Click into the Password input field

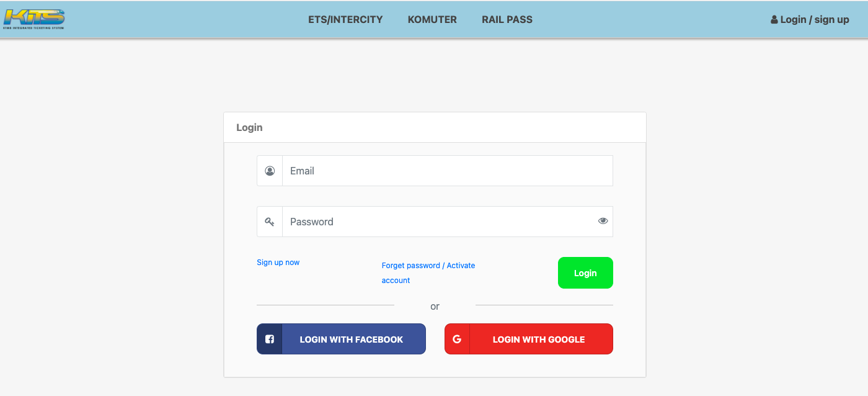(437, 222)
